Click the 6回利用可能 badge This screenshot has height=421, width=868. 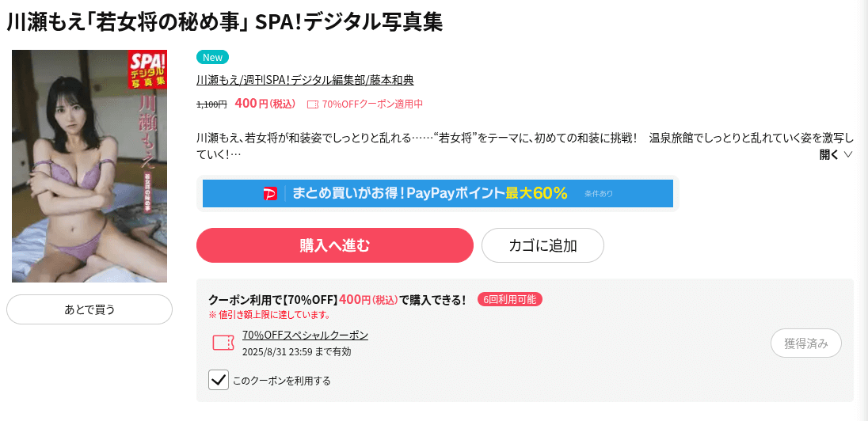pyautogui.click(x=509, y=299)
